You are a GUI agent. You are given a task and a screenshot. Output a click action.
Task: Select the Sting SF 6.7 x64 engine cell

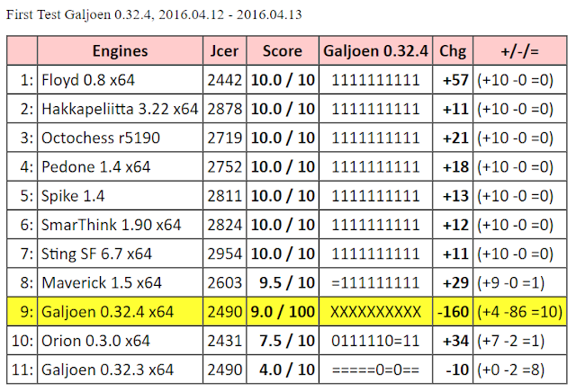(x=120, y=254)
